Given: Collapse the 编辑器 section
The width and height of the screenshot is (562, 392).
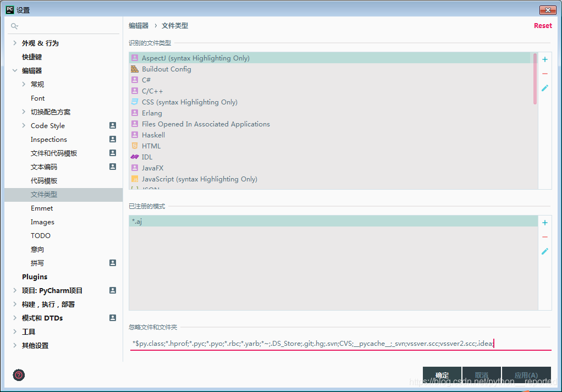Looking at the screenshot, I should point(15,70).
